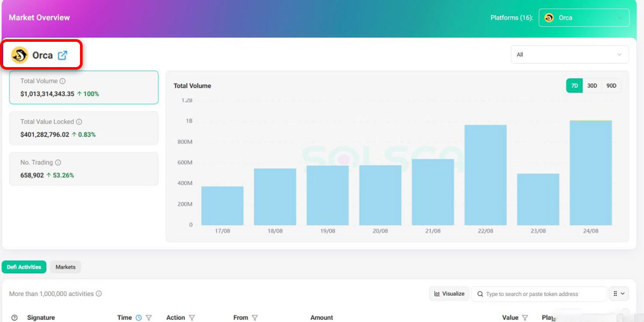Select the 7D chart range

[x=574, y=86]
